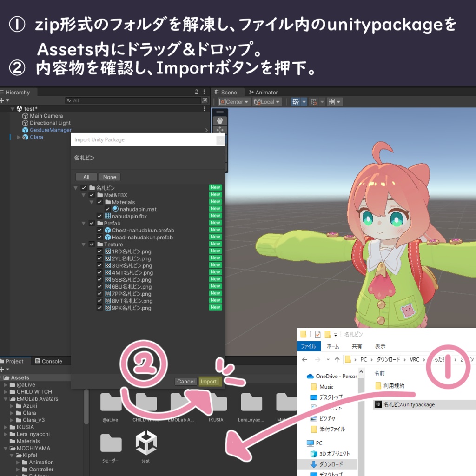Viewport: 476px width, 476px height.
Task: Select the Hand tool in the Scene view
Action: (219, 120)
